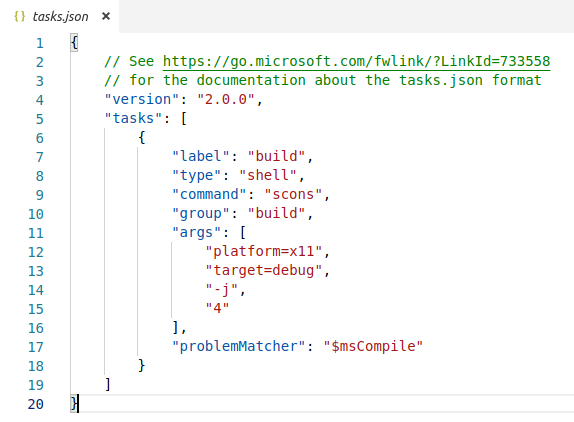Click the opening brace on line 1
The width and height of the screenshot is (574, 422).
click(74, 43)
